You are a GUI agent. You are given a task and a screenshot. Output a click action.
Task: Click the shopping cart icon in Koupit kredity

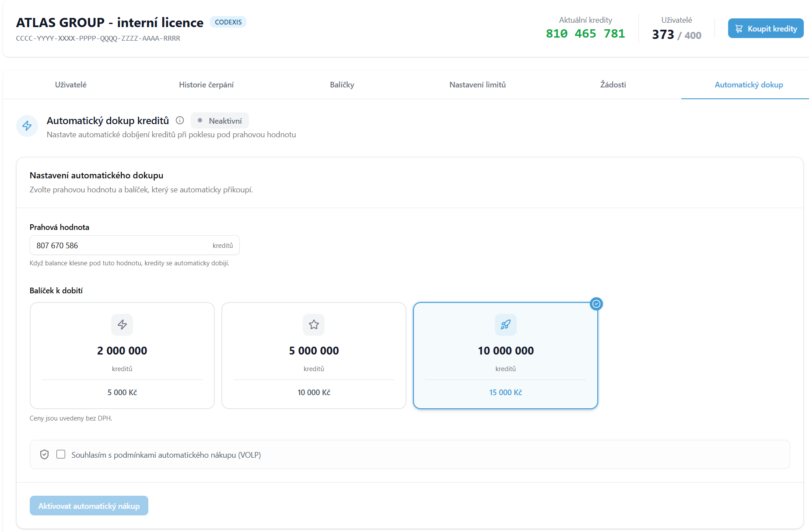[739, 28]
